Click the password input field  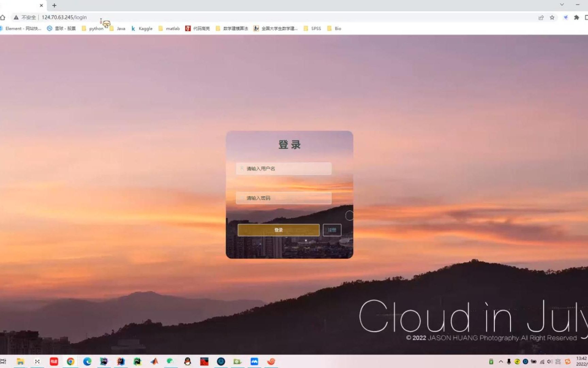[283, 198]
